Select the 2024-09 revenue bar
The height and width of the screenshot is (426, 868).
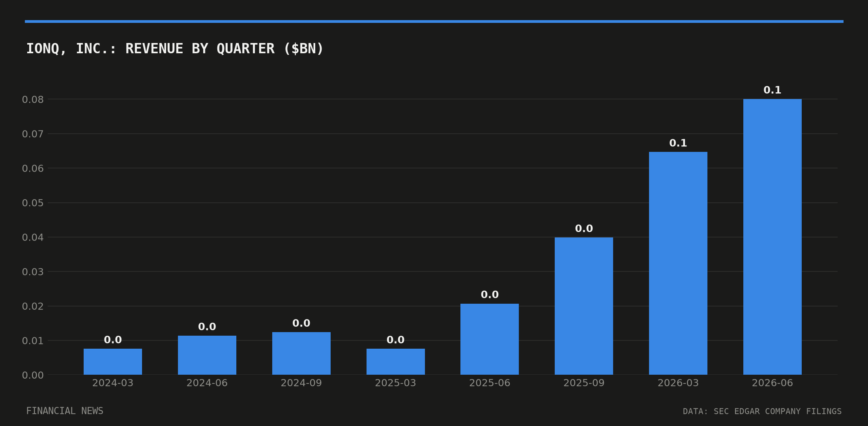(x=301, y=353)
